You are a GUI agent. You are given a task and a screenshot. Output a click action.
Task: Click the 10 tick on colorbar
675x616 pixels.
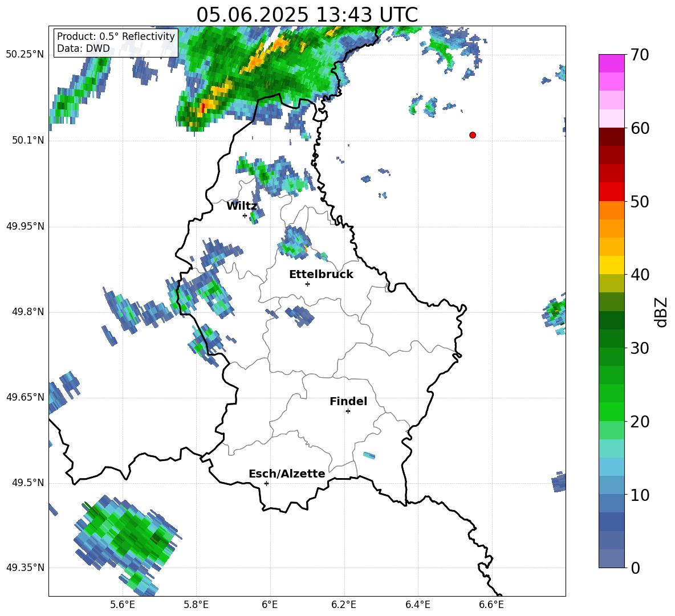coord(640,495)
